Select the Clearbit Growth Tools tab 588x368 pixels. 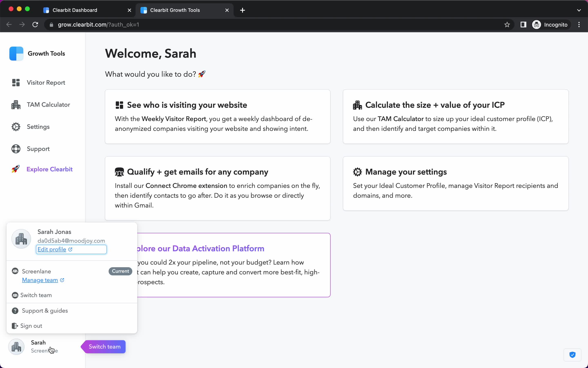click(x=184, y=10)
